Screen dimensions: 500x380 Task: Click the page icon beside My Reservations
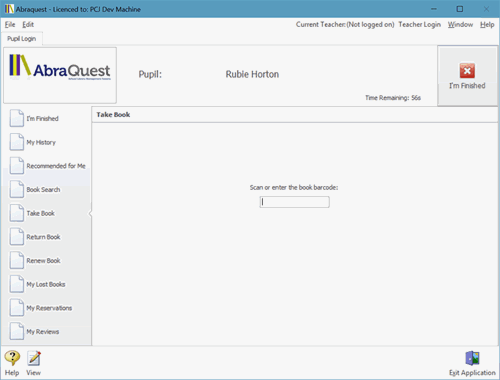tap(17, 308)
